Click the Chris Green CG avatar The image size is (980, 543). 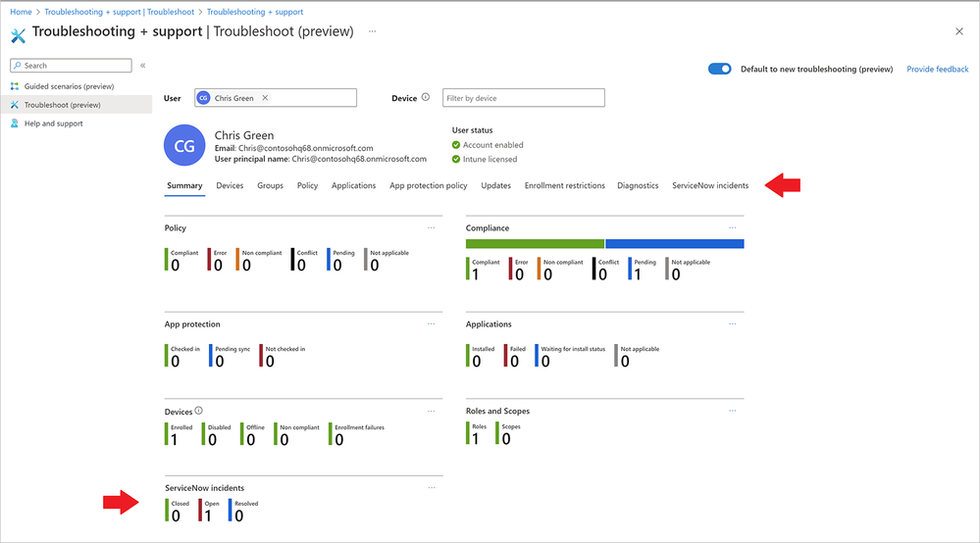point(183,148)
